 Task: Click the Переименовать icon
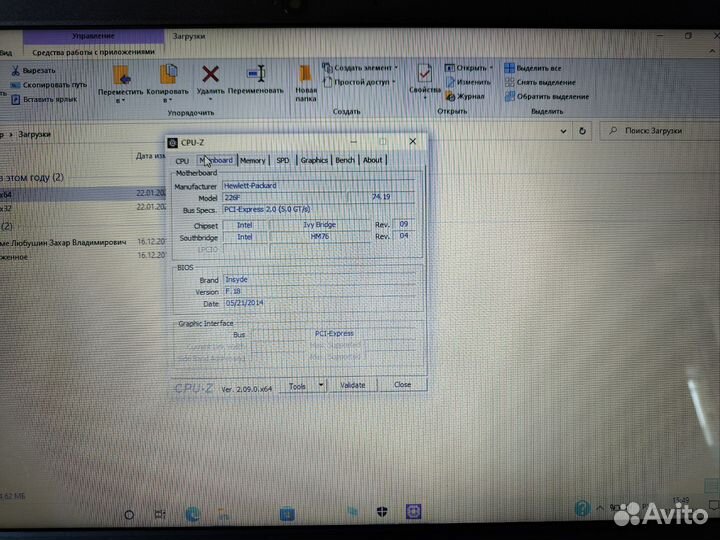256,73
